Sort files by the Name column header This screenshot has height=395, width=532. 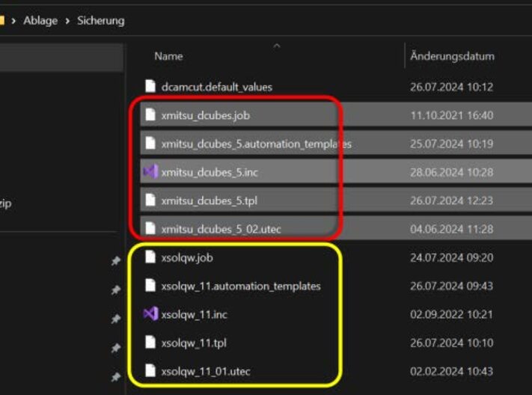[168, 56]
